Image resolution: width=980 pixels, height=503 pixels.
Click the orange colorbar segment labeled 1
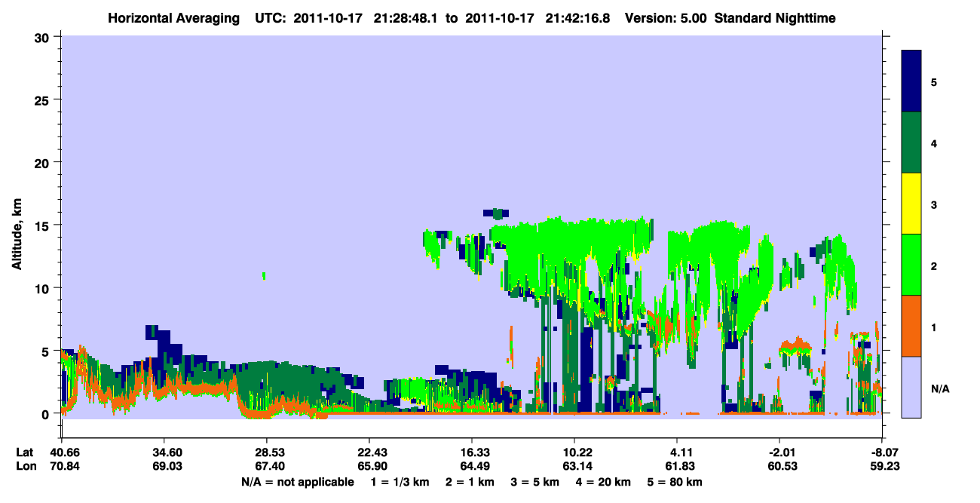coord(911,325)
